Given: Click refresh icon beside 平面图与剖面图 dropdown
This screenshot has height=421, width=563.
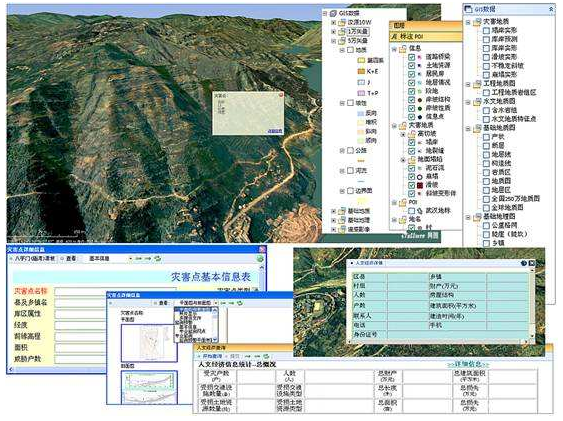Looking at the screenshot, I should (239, 303).
